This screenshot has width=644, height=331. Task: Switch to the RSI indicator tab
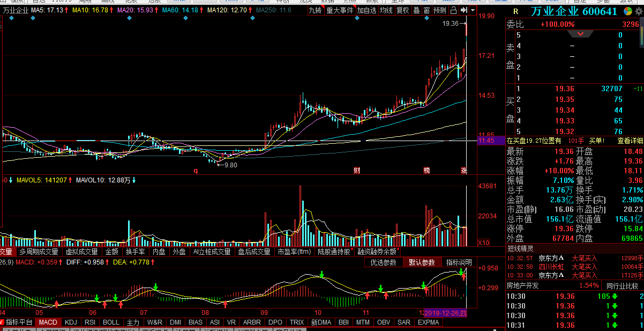click(x=90, y=322)
